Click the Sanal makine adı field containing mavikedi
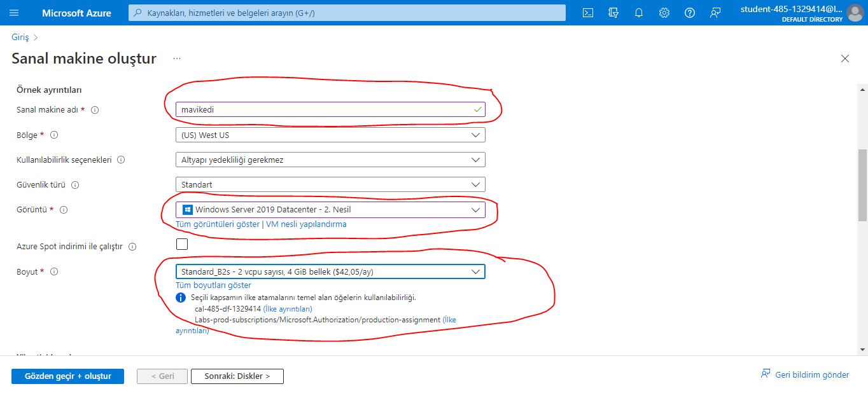The width and height of the screenshot is (868, 398). coord(330,109)
